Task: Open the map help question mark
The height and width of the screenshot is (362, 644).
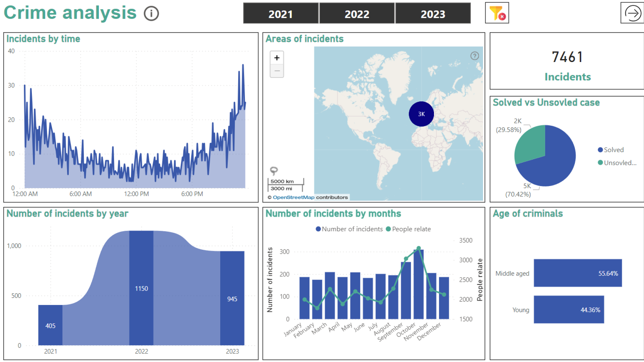Action: pos(475,56)
